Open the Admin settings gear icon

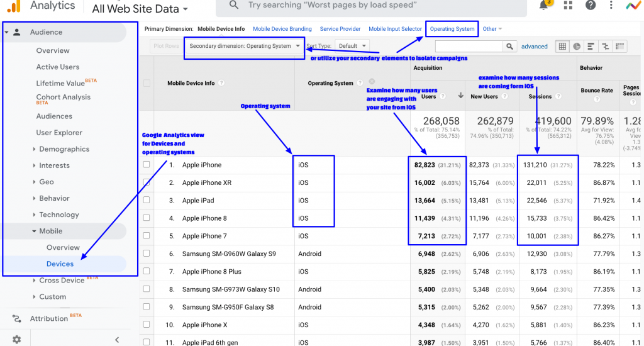(16, 340)
